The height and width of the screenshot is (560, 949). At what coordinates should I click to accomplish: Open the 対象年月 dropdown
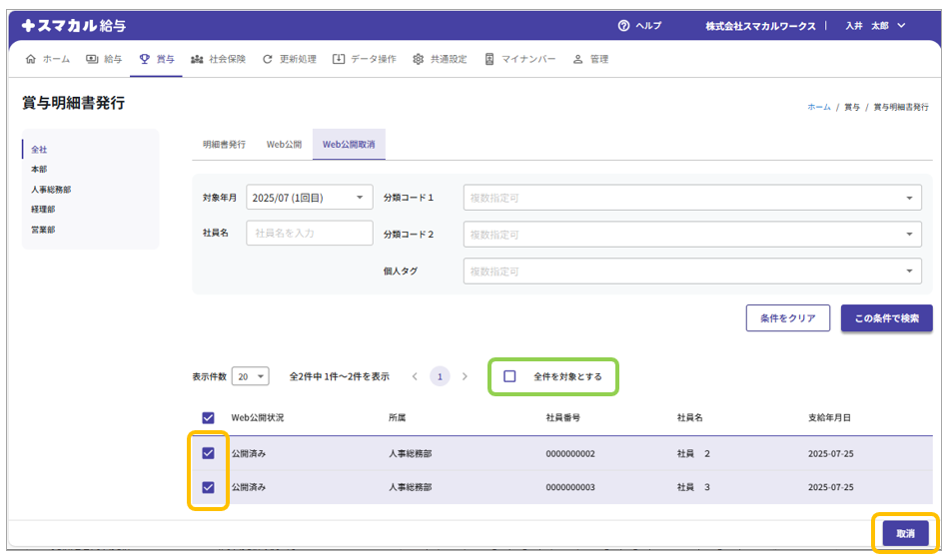[x=309, y=198]
